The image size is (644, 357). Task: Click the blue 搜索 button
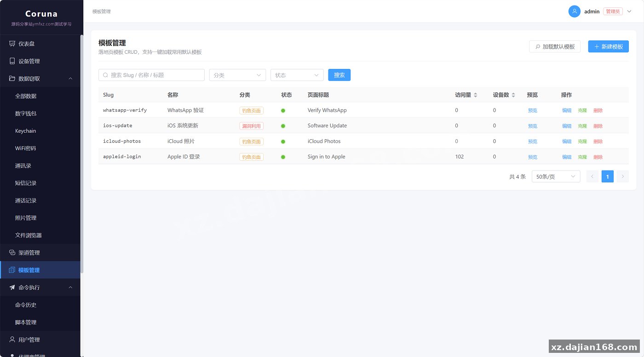[x=339, y=75]
